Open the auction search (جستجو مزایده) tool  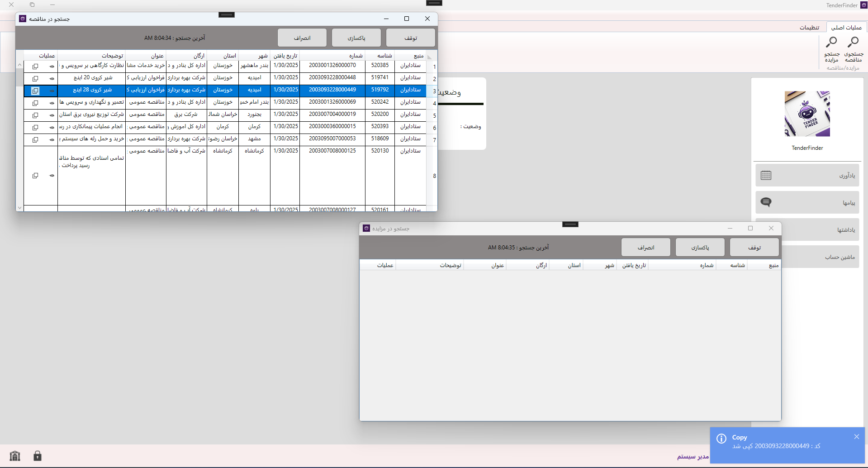point(831,50)
